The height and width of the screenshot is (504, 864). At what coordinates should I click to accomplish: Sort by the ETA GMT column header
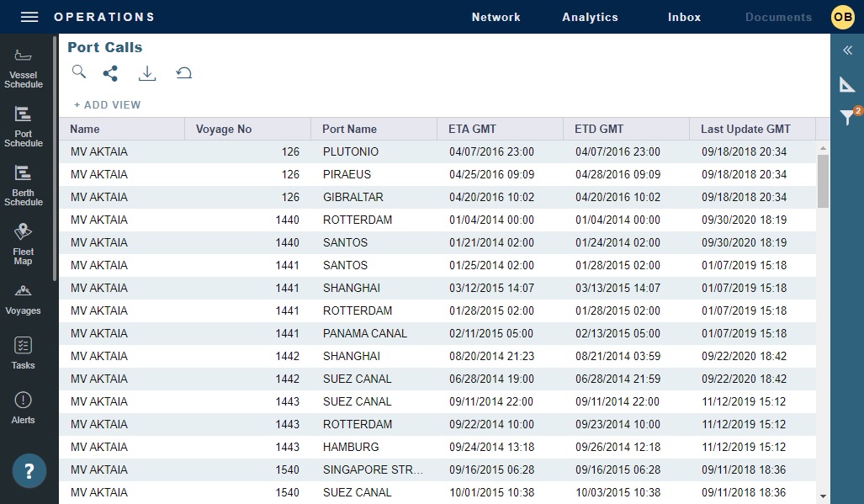[x=472, y=129]
